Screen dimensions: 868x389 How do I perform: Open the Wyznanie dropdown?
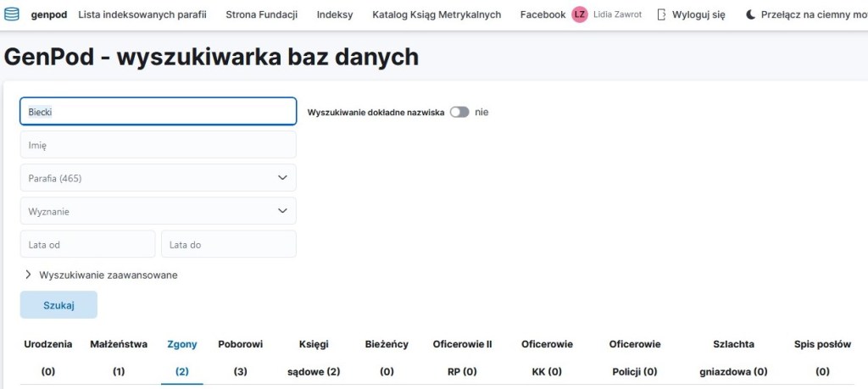coord(158,211)
